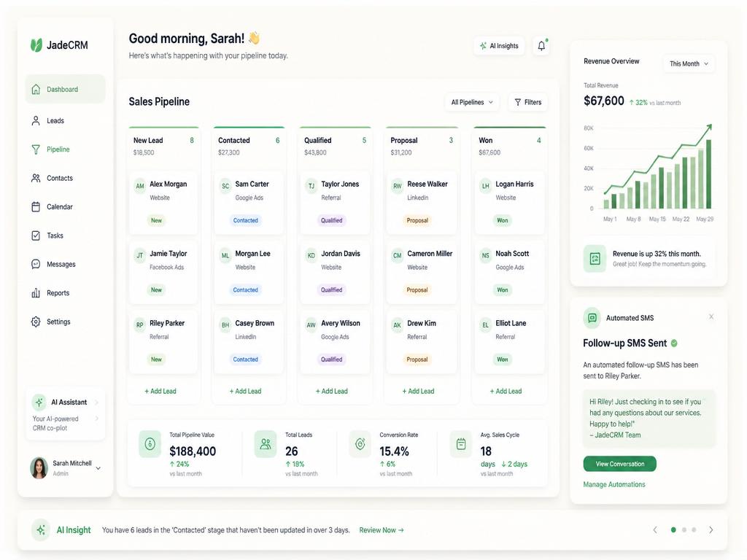Open the Dashboard menu item
Image resolution: width=747 pixels, height=560 pixels.
(x=65, y=89)
